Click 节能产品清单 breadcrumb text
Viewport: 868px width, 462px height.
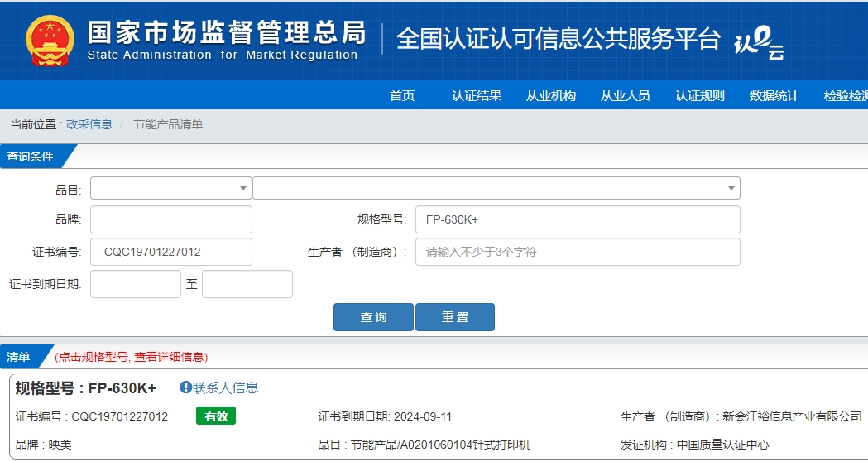tap(168, 124)
